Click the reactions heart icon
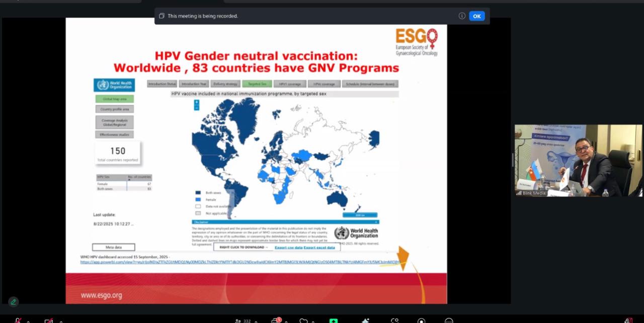The width and height of the screenshot is (644, 323). tap(303, 321)
